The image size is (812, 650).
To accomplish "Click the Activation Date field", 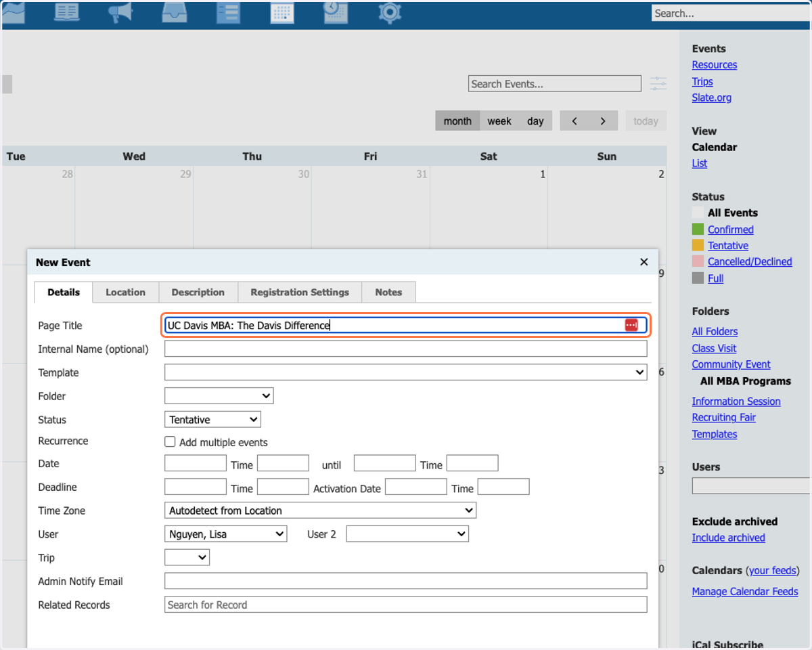I will [416, 487].
